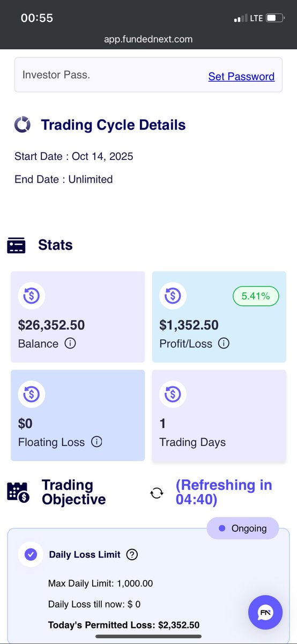
Task: Open the FN chat support bubble
Action: [265, 612]
